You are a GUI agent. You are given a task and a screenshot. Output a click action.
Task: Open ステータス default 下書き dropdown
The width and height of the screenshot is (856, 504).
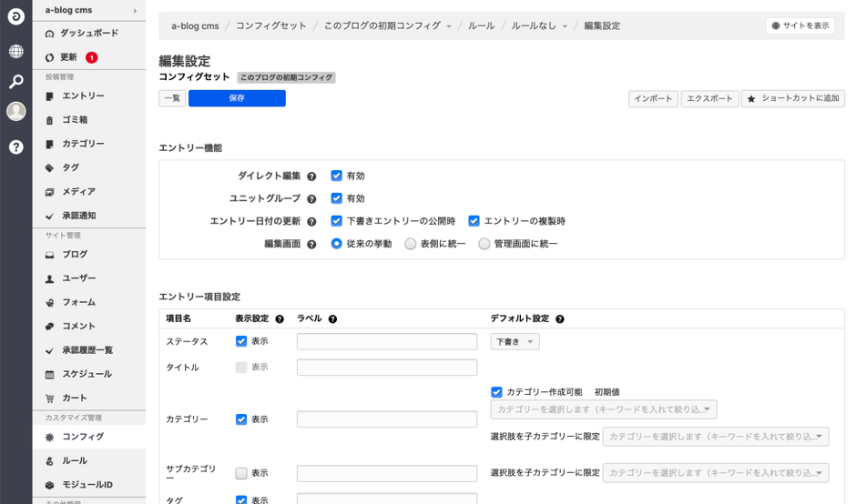(x=515, y=342)
